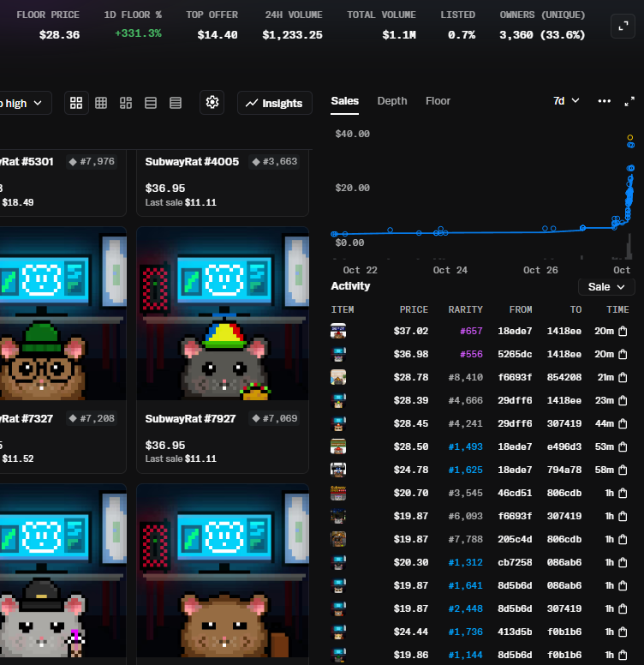644x665 pixels.
Task: Click cart icon for $28.39 sale
Action: click(x=623, y=400)
